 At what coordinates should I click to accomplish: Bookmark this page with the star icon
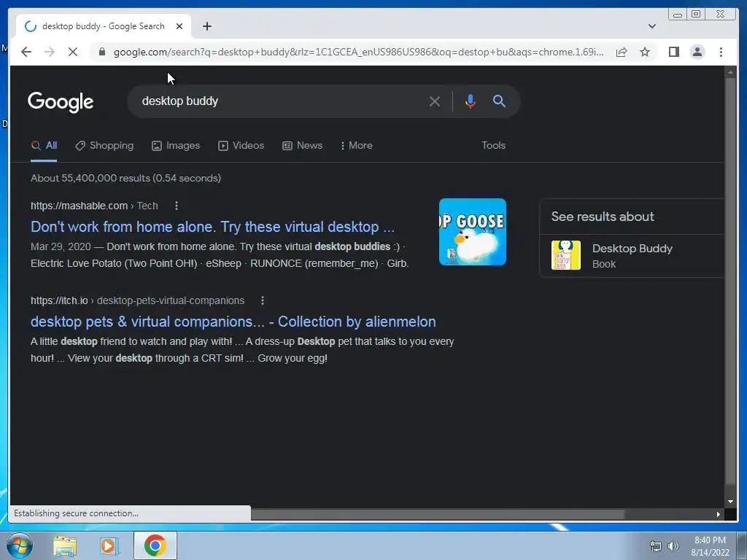(645, 52)
